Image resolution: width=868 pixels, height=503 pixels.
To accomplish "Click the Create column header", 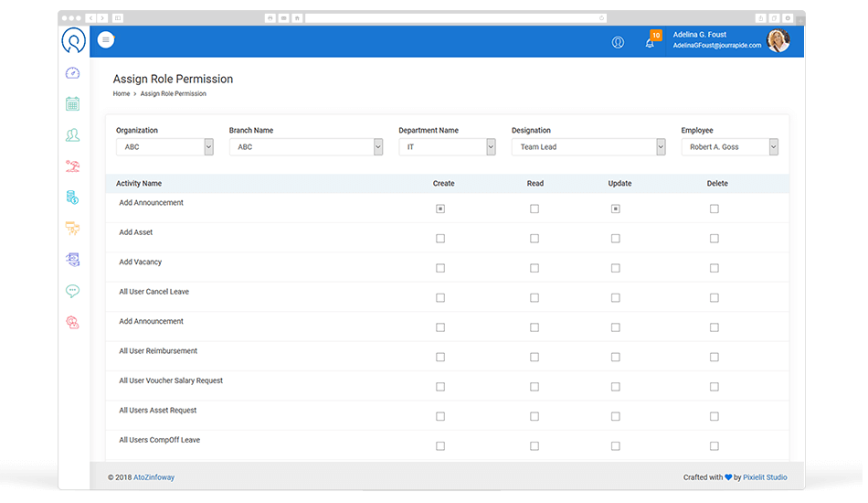I will coord(443,183).
